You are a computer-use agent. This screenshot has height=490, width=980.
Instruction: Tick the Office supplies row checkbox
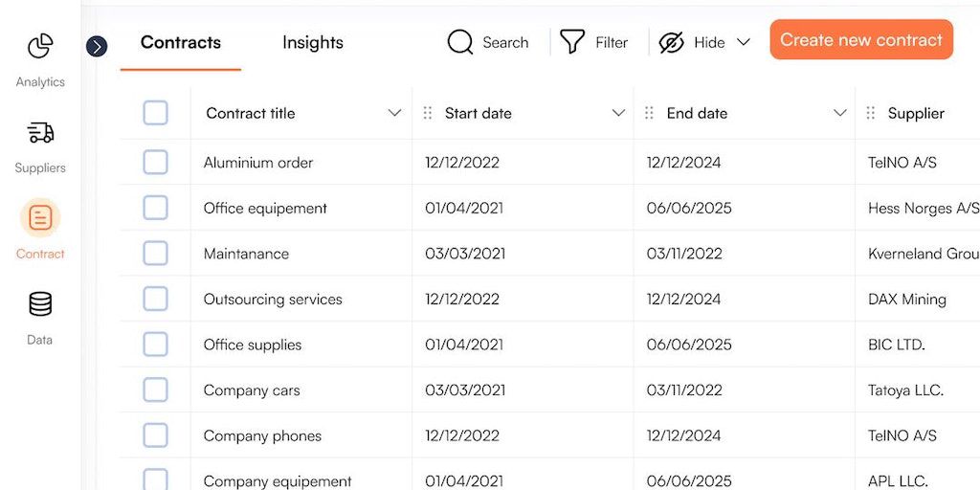155,345
